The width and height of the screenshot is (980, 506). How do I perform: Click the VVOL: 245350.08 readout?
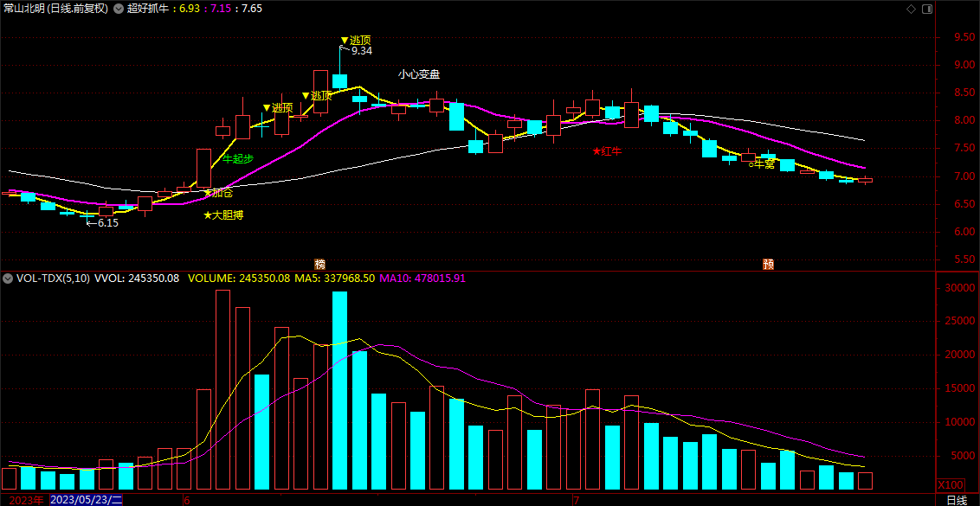137,278
